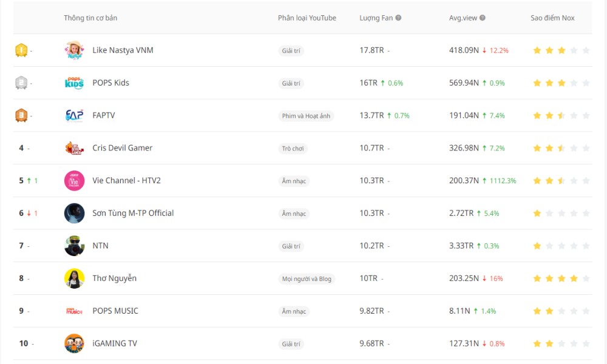Click the gold rank 1 medal badge

point(21,50)
